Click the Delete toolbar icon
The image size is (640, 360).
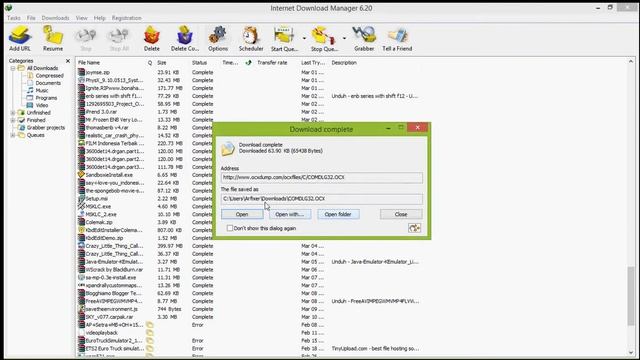coord(151,38)
